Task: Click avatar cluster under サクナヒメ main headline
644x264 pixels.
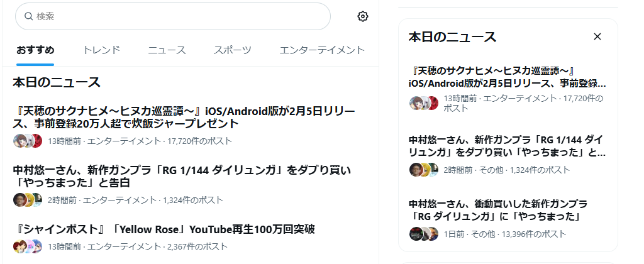Action: coord(28,141)
